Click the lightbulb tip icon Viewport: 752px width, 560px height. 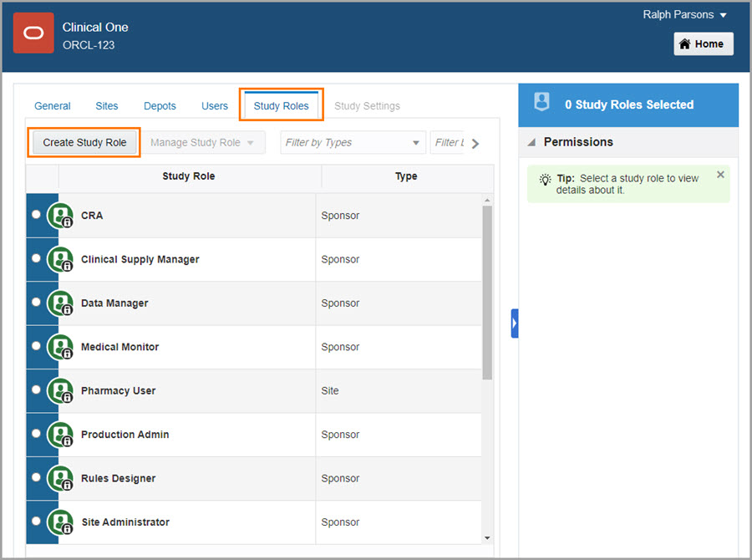[x=545, y=179]
